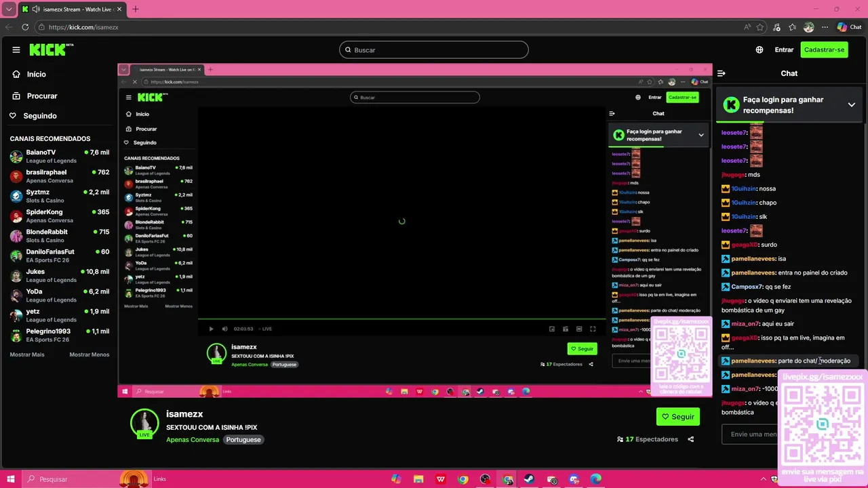
Task: Open the Favorites list icon
Action: pyautogui.click(x=792, y=27)
